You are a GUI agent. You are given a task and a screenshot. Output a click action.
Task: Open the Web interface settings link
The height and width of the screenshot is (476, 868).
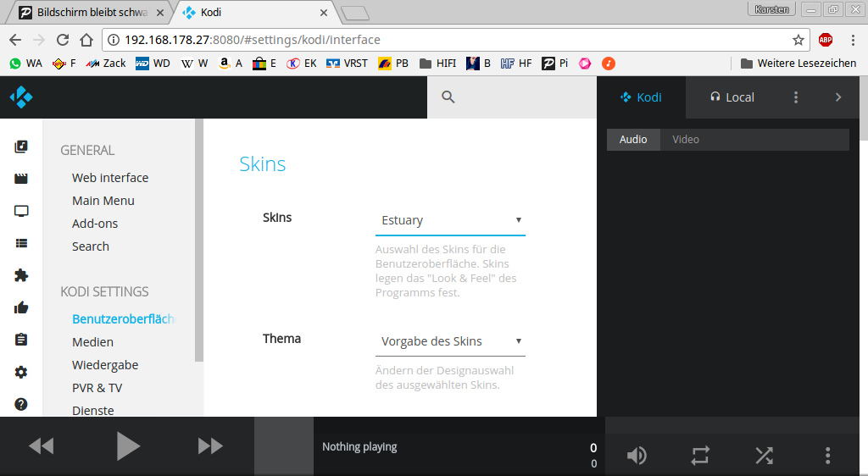point(110,178)
